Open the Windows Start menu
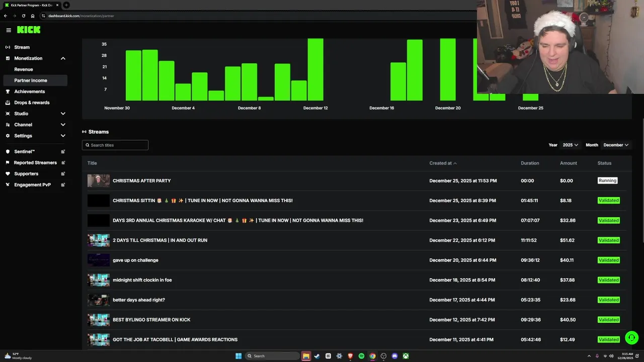 238,356
